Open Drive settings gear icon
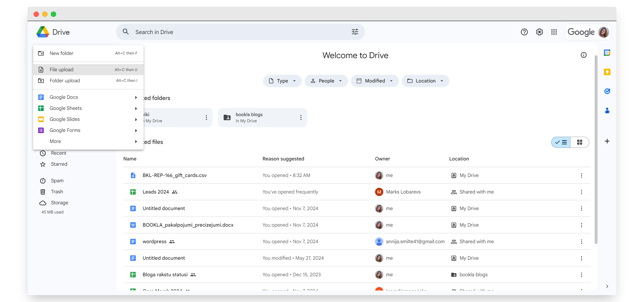The width and height of the screenshot is (644, 302). pos(539,32)
